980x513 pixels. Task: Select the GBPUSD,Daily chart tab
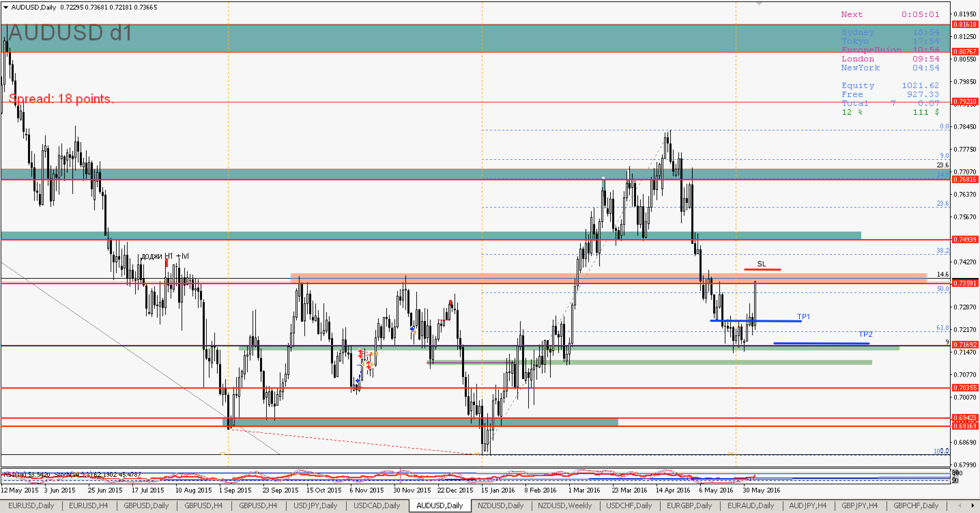(147, 506)
